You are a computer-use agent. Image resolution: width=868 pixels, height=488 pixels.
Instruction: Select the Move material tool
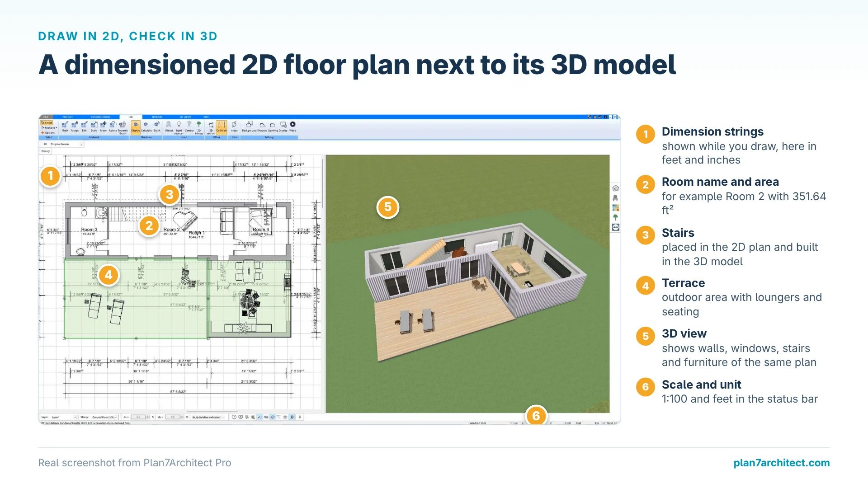(103, 127)
